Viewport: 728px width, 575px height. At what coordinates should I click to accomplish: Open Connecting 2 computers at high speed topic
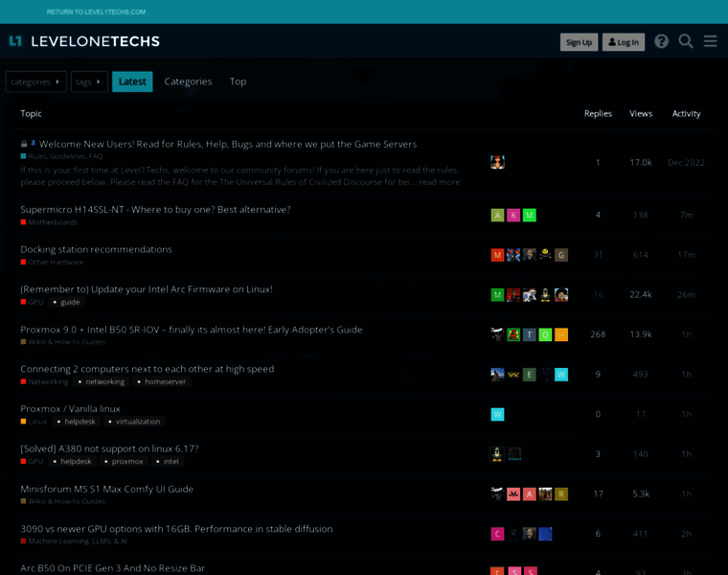pyautogui.click(x=148, y=369)
